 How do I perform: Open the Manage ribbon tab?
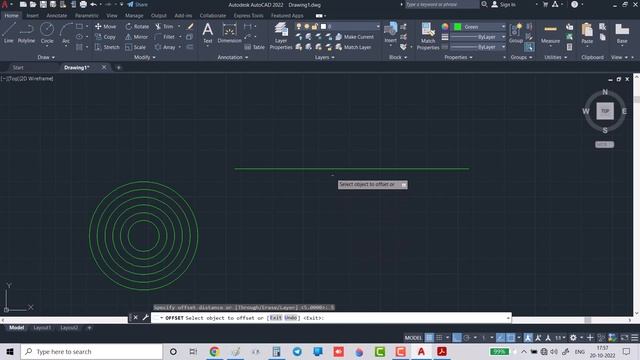pyautogui.click(x=134, y=16)
